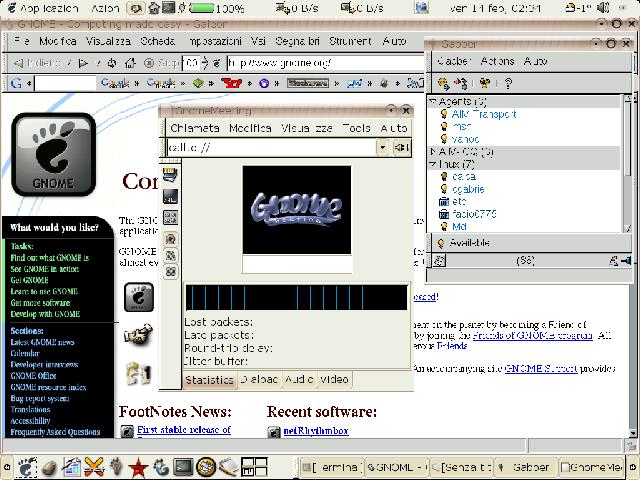The height and width of the screenshot is (480, 640).
Task: Go to the home page in Galeon
Action: (130, 63)
